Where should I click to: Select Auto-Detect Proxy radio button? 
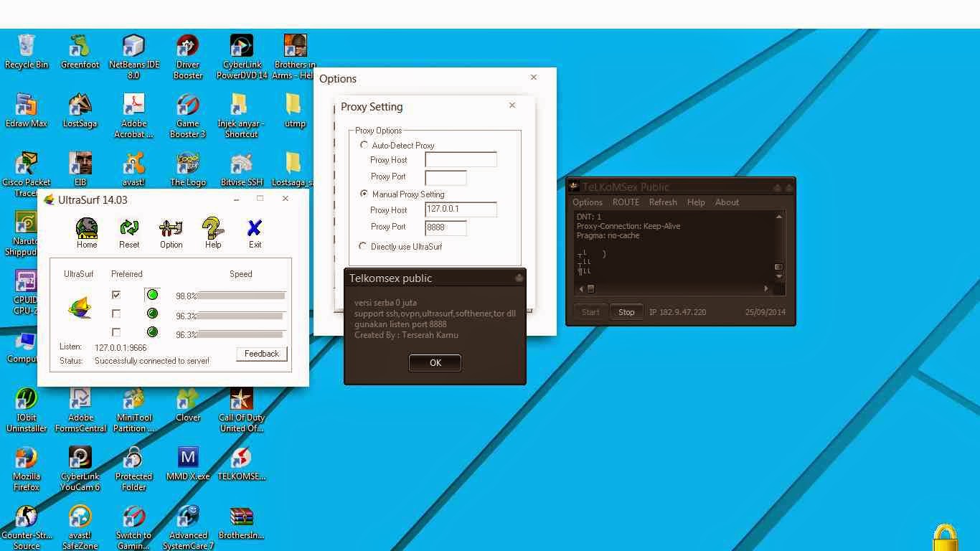click(x=364, y=145)
